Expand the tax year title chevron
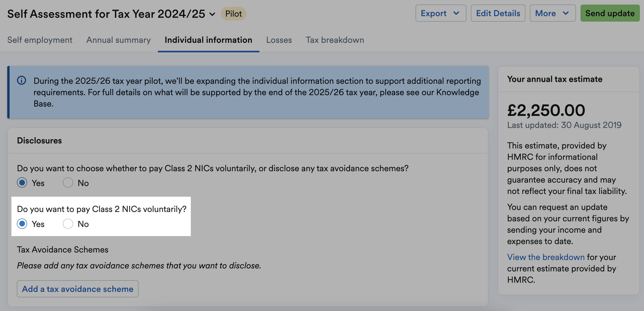This screenshot has width=644, height=311. [x=212, y=14]
